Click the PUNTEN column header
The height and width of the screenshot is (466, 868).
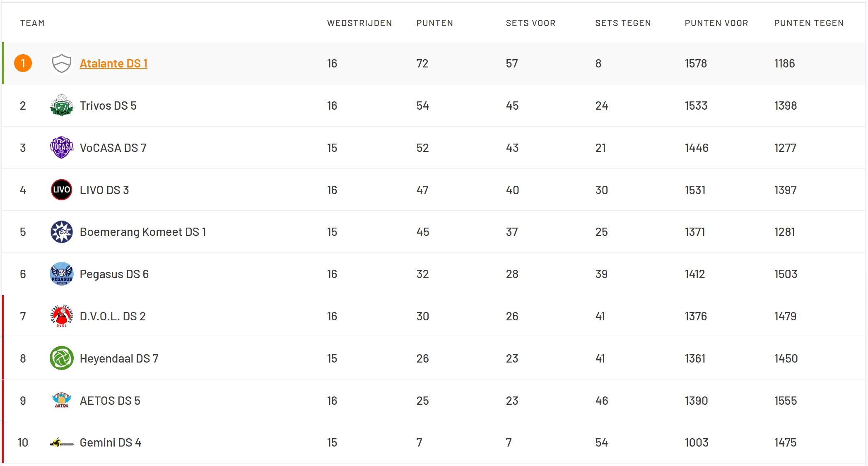pos(434,23)
